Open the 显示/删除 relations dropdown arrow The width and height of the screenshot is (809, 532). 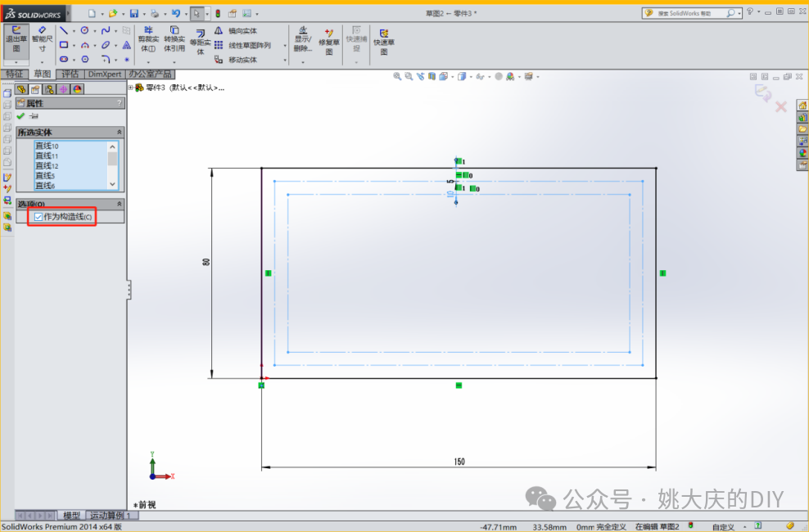coord(302,61)
